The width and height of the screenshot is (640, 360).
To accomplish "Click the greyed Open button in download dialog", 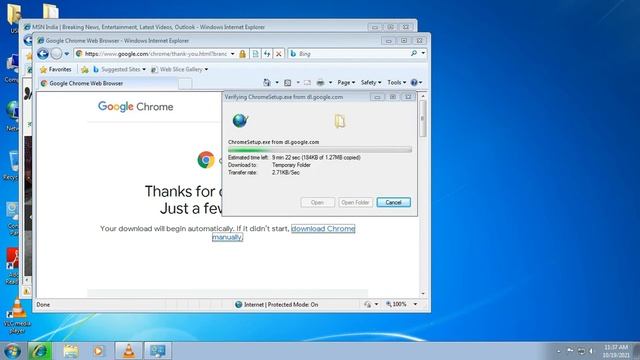I will click(318, 202).
